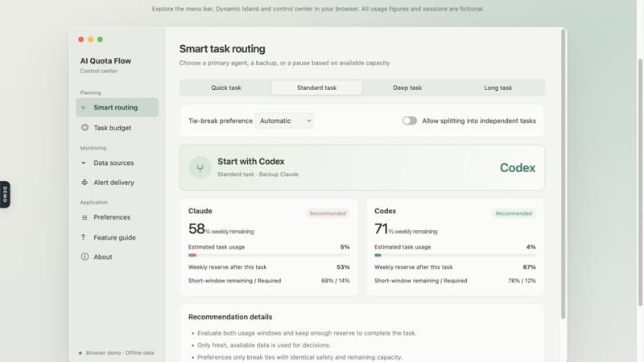The width and height of the screenshot is (644, 362).
Task: Click the fork icon in Start with Codex card
Action: 200,167
